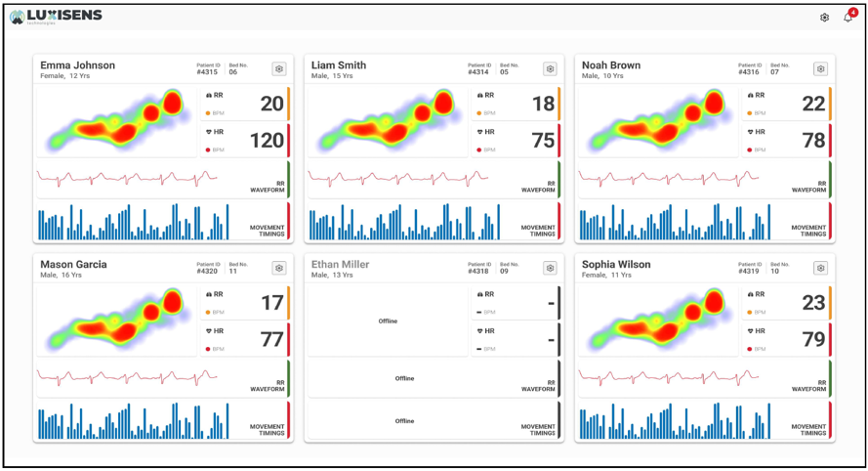868x471 pixels.
Task: Open settings for Emma Johnson's card
Action: [279, 69]
